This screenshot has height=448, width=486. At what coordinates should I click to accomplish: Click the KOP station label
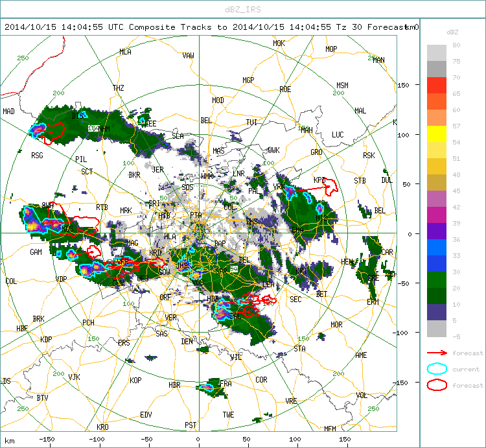pos(135,380)
